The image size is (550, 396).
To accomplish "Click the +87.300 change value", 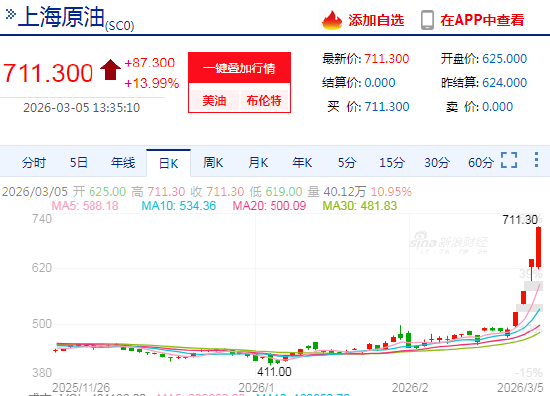I will tap(149, 63).
